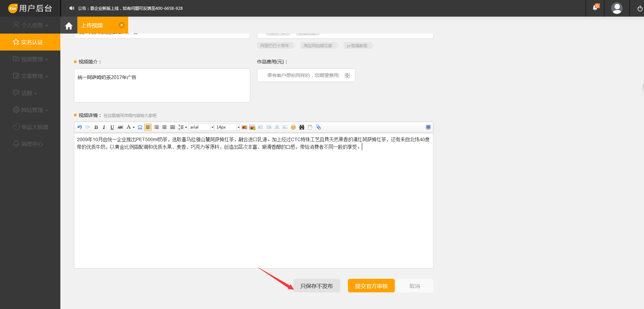Click 只保存不发布 button

(316, 286)
